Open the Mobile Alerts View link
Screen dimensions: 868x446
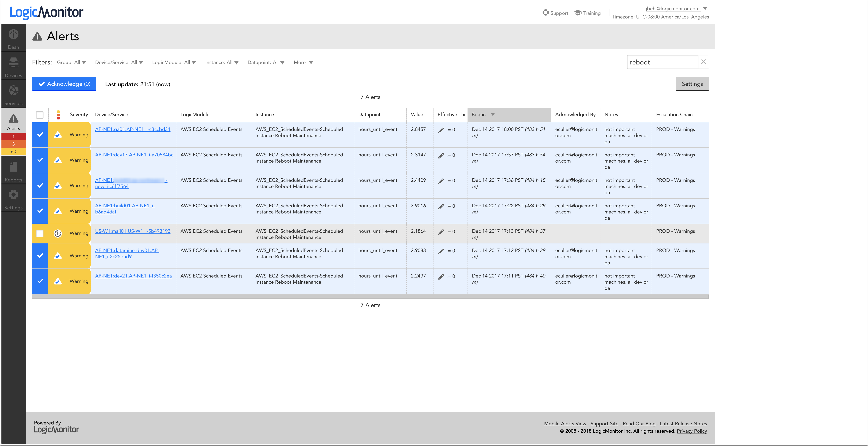pos(565,424)
